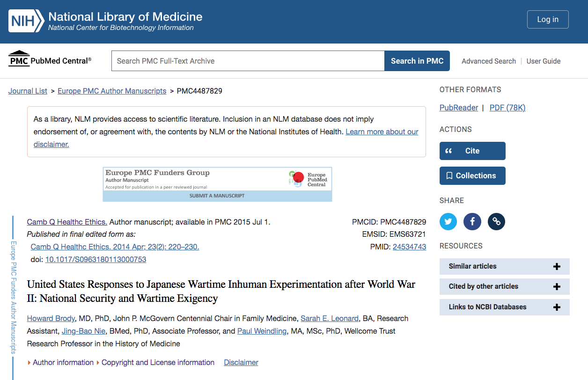
Task: Open Europe PMC Author Manuscripts breadcrumb
Action: (112, 91)
